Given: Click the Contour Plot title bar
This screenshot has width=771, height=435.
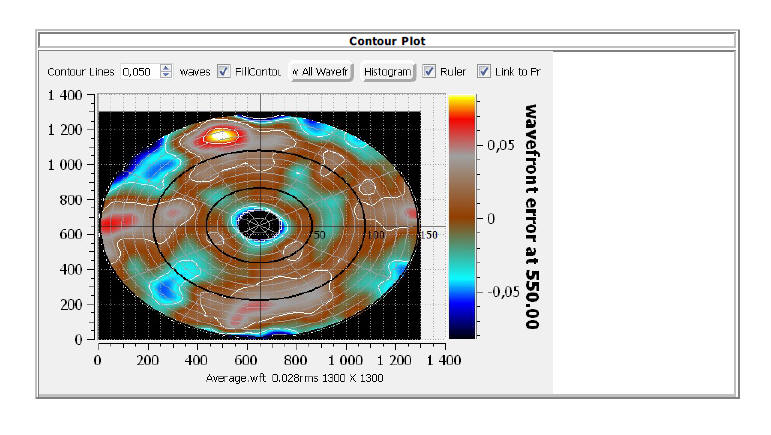Looking at the screenshot, I should pos(387,41).
